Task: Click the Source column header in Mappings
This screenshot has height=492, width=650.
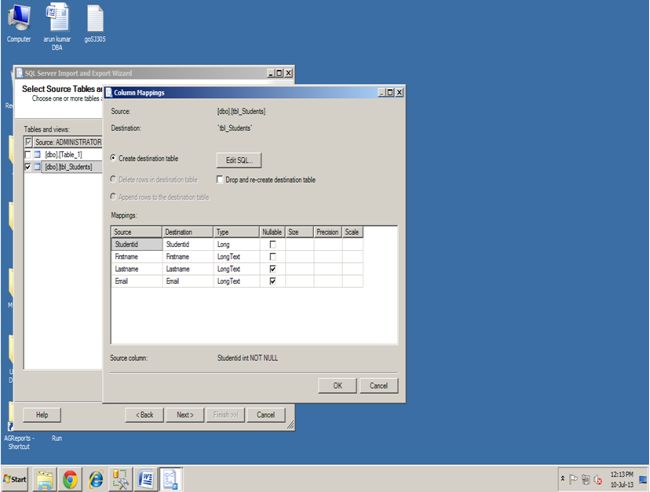Action: (x=136, y=232)
